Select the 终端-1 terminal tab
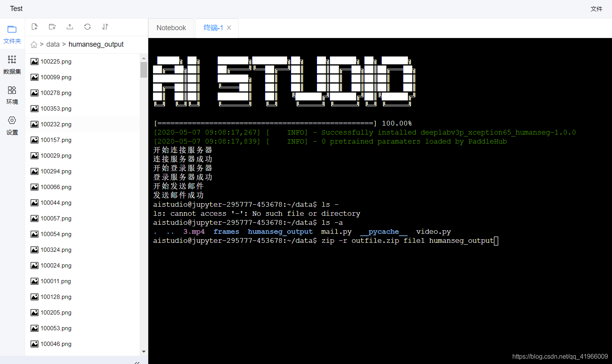 click(x=213, y=28)
